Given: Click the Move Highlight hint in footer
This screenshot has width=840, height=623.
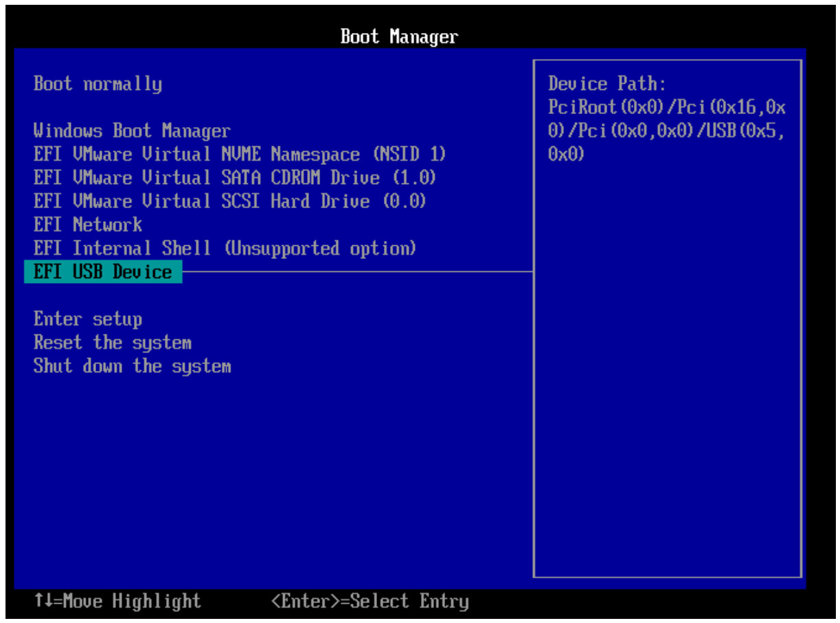Looking at the screenshot, I should click(x=117, y=602).
